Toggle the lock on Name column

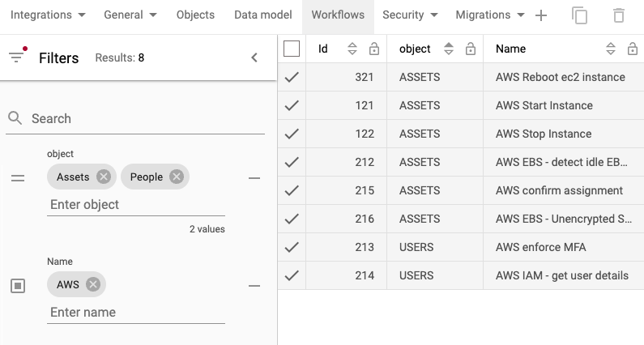pyautogui.click(x=632, y=49)
